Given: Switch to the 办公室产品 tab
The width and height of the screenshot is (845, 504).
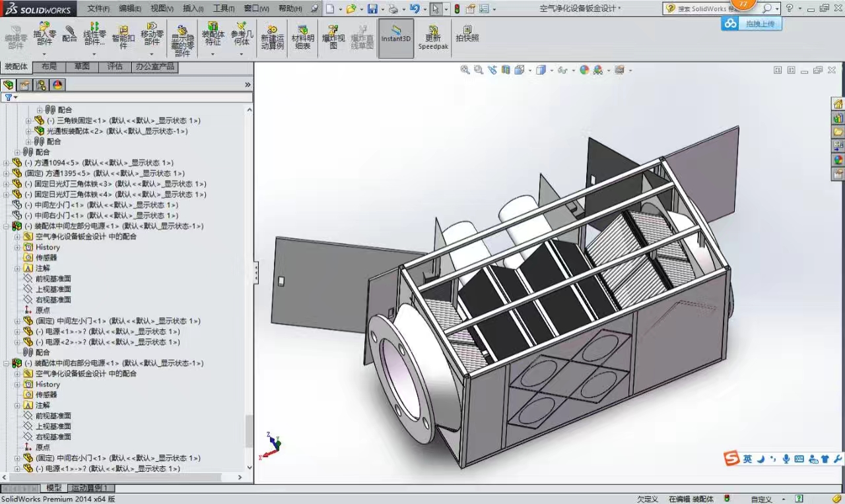Looking at the screenshot, I should [x=154, y=67].
